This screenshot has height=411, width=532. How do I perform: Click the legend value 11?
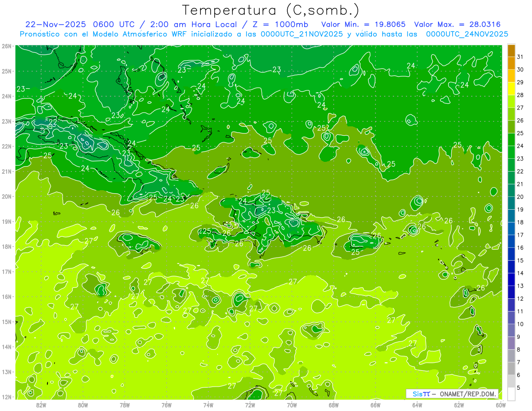pyautogui.click(x=520, y=311)
